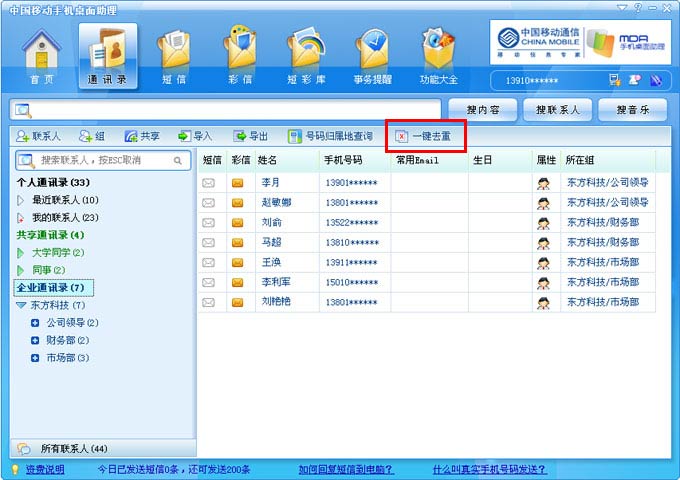Click SMS envelope icon for 李月
Image resolution: width=680 pixels, height=480 pixels.
(x=209, y=183)
